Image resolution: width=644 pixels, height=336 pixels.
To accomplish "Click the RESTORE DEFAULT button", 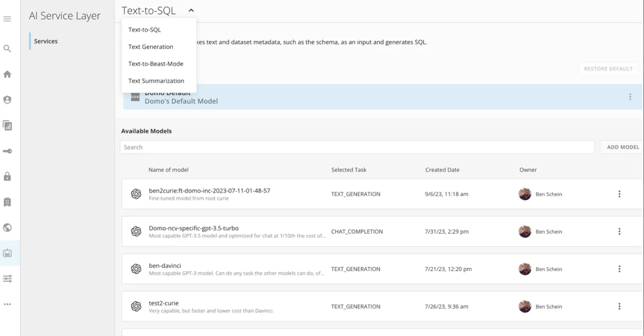I will click(x=608, y=69).
